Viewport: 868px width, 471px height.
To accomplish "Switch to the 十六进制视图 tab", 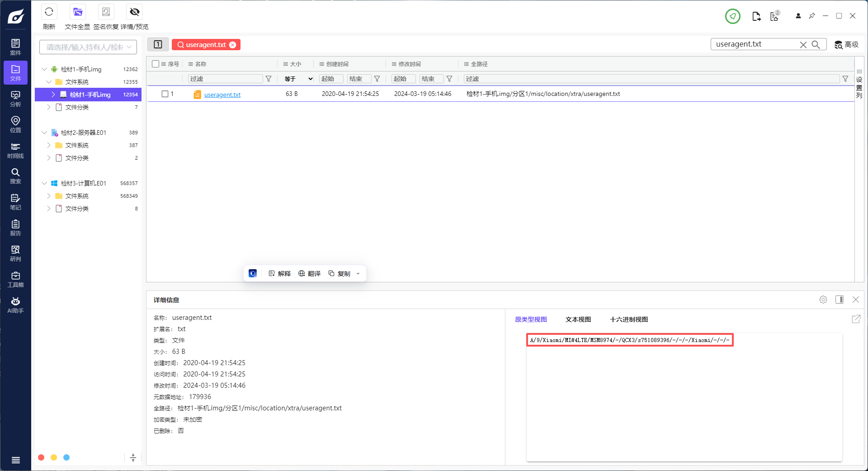I will click(629, 319).
